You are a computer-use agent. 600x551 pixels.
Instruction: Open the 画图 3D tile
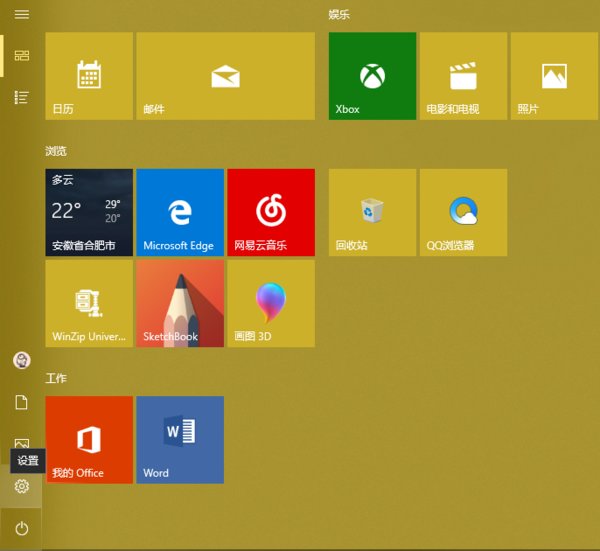[x=271, y=303]
